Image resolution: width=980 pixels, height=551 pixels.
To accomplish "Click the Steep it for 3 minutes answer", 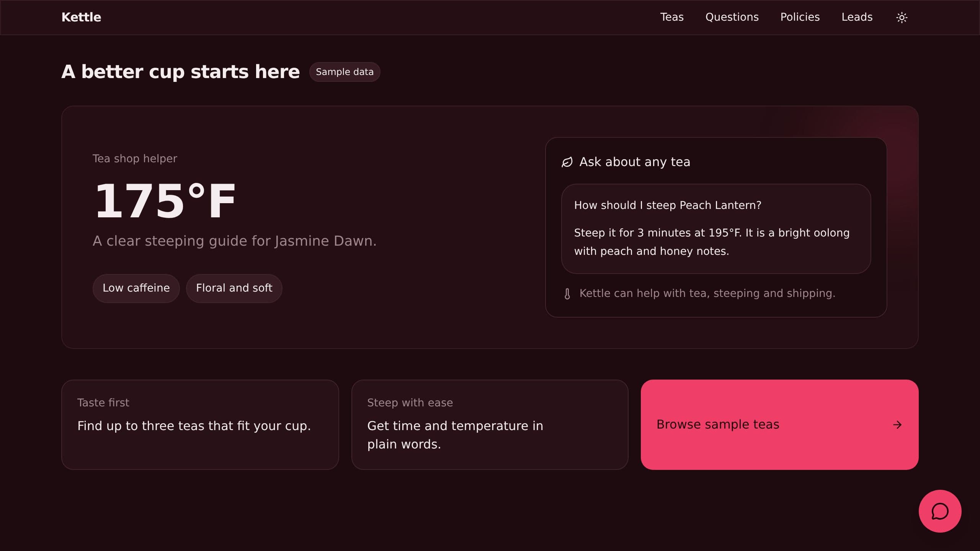I will coord(712,242).
